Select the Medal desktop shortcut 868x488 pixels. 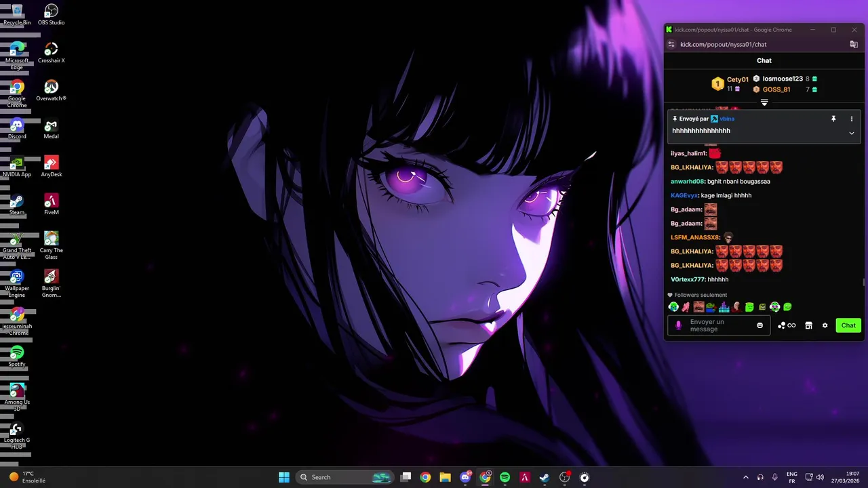51,128
